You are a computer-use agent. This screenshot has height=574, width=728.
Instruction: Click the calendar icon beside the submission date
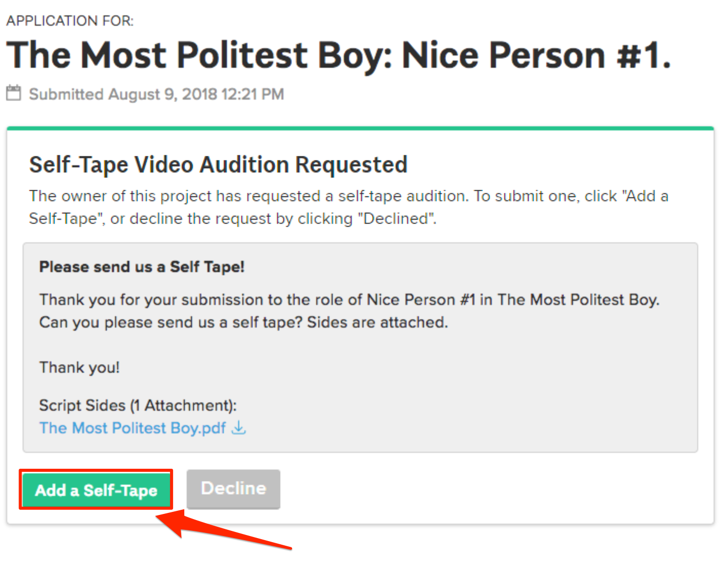[x=14, y=93]
